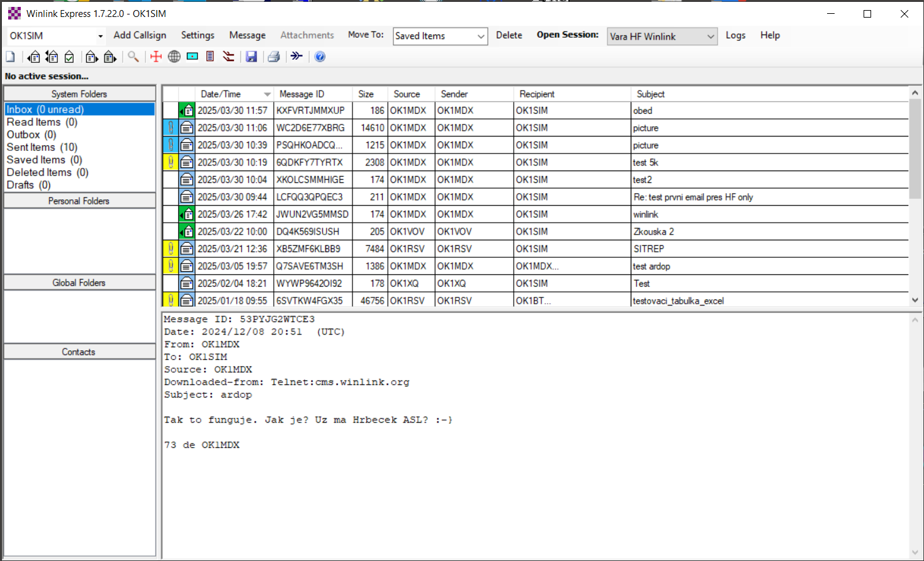
Task: Select the Inbox folder
Action: point(79,109)
